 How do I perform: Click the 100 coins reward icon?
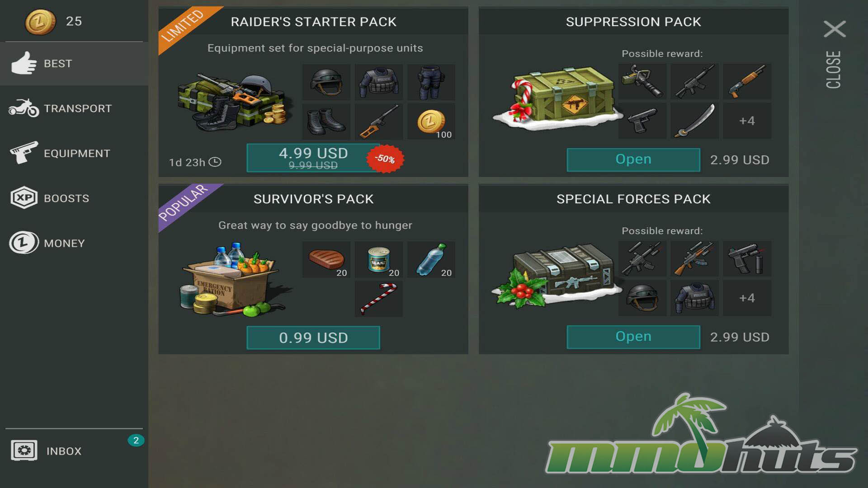tap(431, 122)
